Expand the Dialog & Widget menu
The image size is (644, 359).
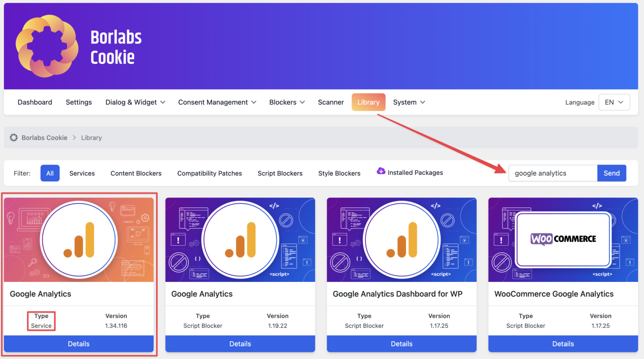(x=135, y=102)
